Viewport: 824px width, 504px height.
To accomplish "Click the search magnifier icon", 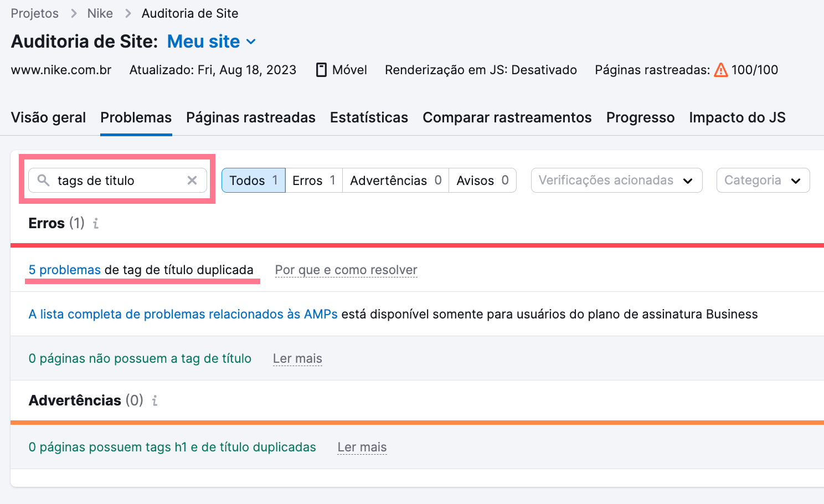I will pos(43,181).
